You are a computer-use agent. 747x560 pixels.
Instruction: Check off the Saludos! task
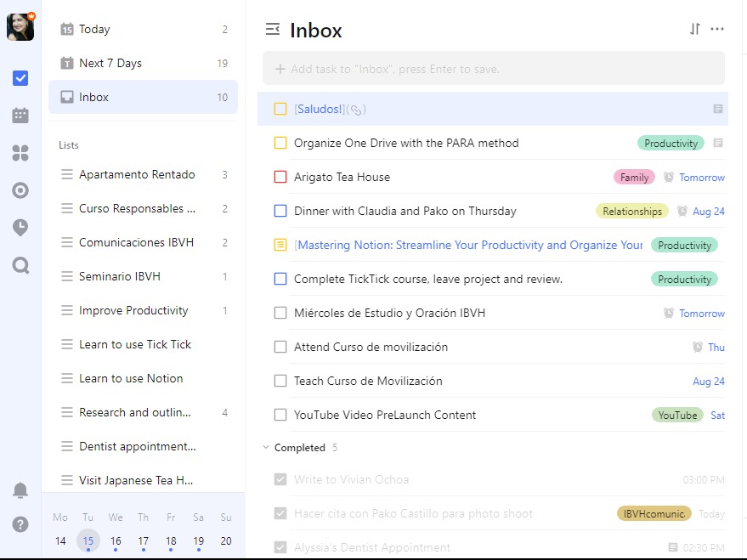click(x=280, y=109)
